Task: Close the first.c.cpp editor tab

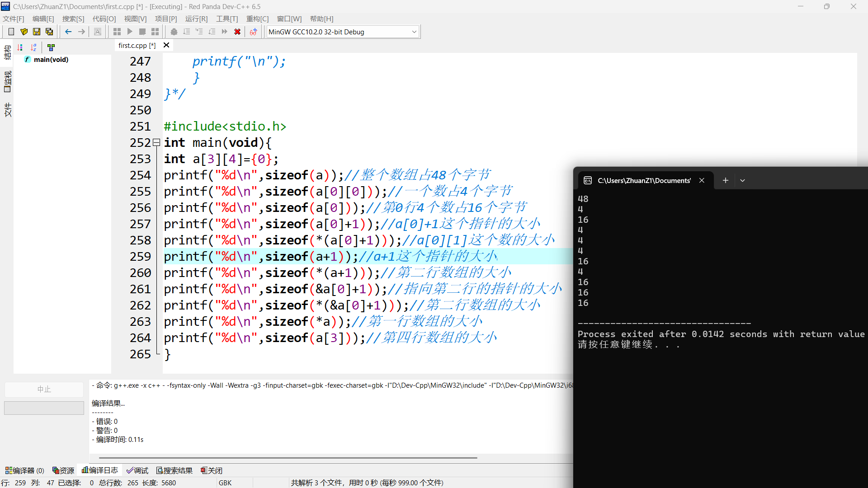Action: (166, 45)
